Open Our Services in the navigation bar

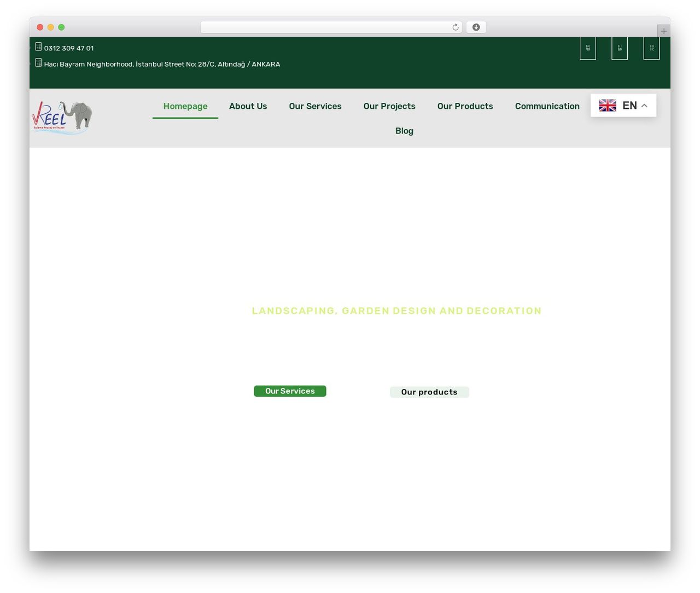pyautogui.click(x=316, y=106)
